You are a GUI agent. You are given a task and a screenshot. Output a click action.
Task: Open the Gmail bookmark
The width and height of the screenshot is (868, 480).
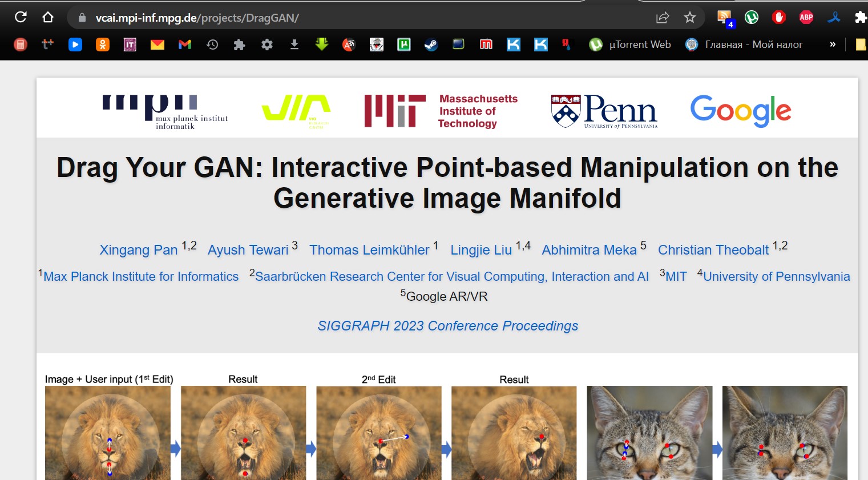(185, 45)
